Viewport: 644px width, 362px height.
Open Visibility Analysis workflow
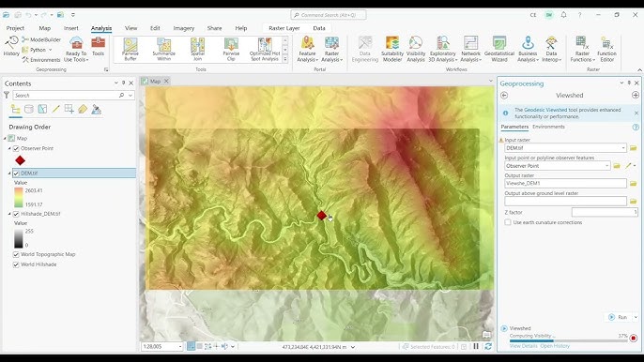pyautogui.click(x=416, y=49)
